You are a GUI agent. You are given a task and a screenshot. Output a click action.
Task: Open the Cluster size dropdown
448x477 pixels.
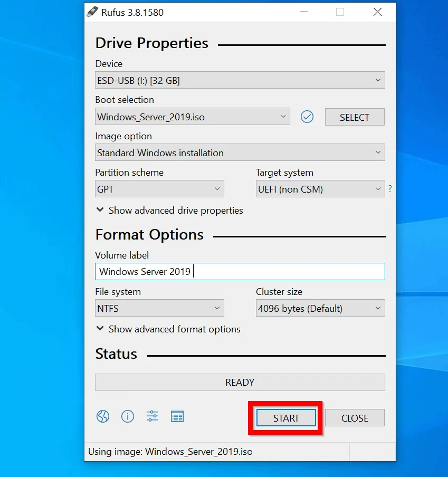[x=320, y=308]
